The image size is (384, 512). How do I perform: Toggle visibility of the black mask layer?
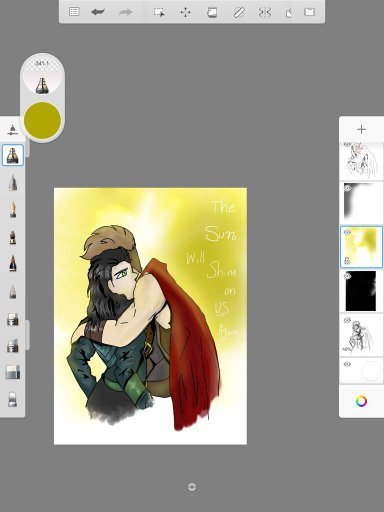[x=347, y=276]
